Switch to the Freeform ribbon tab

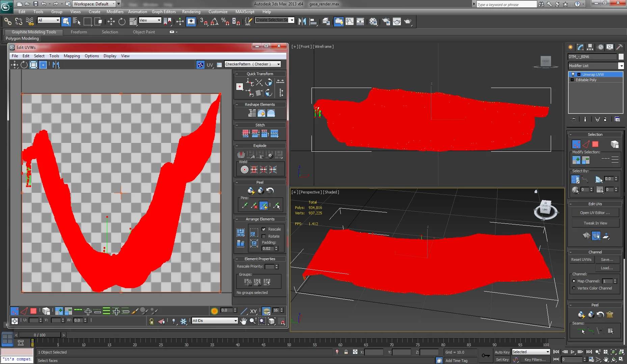pyautogui.click(x=79, y=32)
